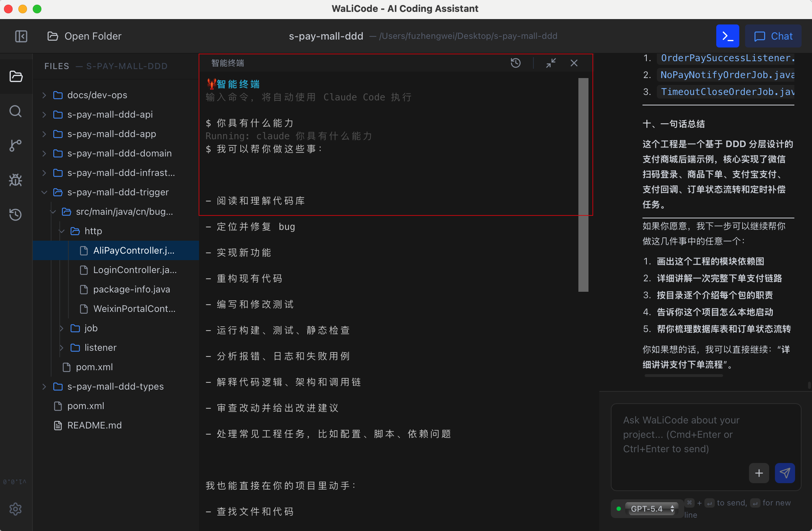Open the Debug bug icon
812x531 pixels.
point(15,180)
